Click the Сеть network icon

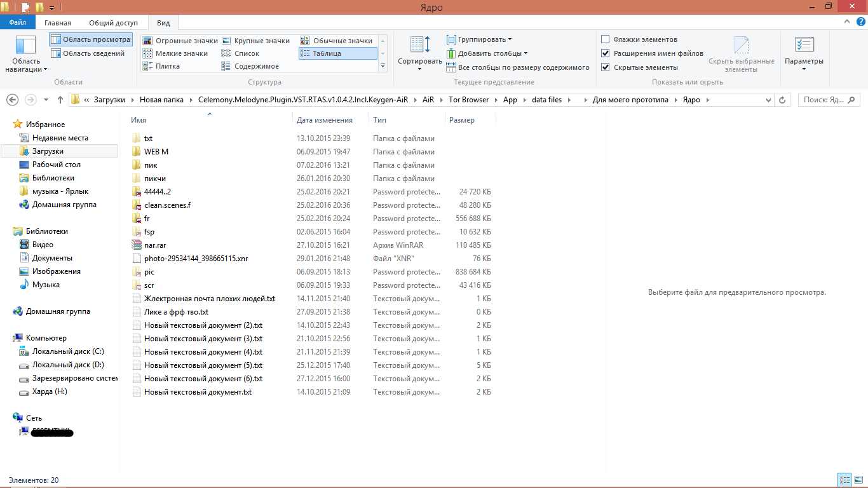(18, 418)
